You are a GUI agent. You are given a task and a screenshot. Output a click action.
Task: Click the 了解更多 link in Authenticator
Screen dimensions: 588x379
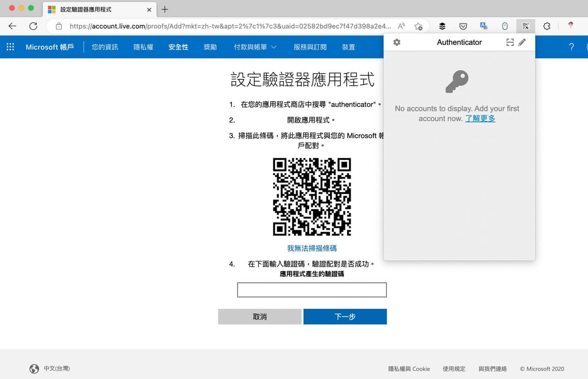(x=480, y=118)
